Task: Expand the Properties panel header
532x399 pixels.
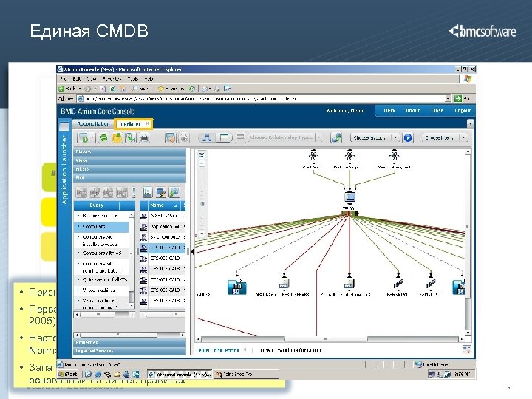Action: point(129,342)
